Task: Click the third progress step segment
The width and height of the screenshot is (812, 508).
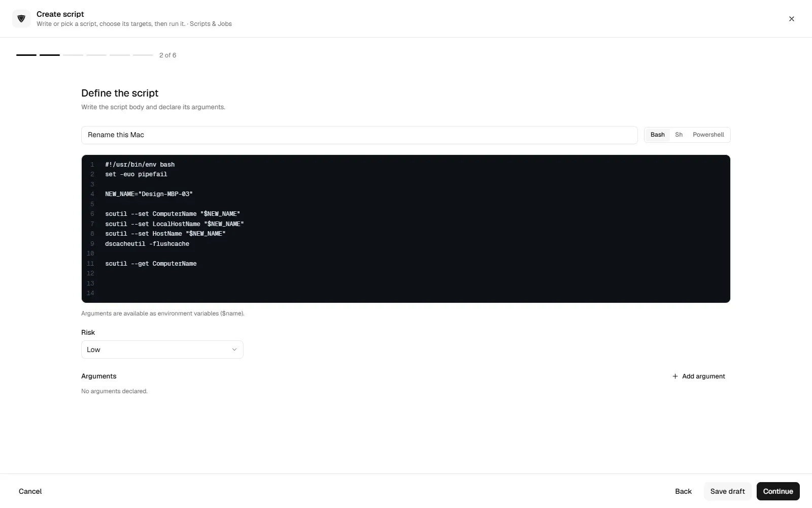Action: (x=73, y=55)
